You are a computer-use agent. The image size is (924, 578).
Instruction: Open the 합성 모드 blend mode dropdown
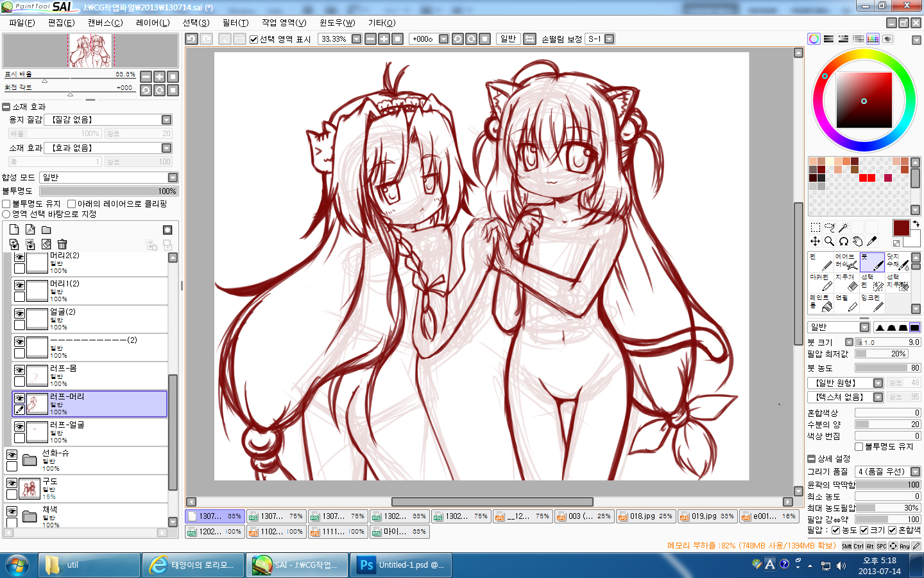173,177
